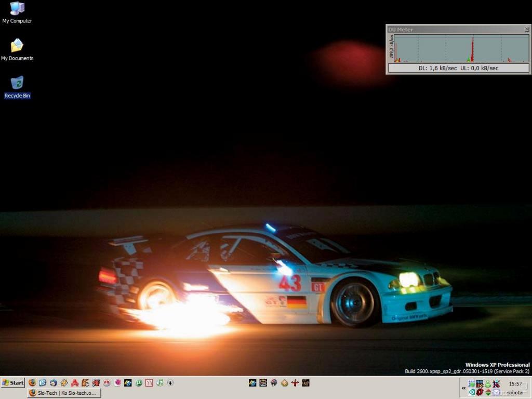Image resolution: width=532 pixels, height=399 pixels.
Task: Expand hidden tray icons with double chevron
Action: [x=463, y=388]
